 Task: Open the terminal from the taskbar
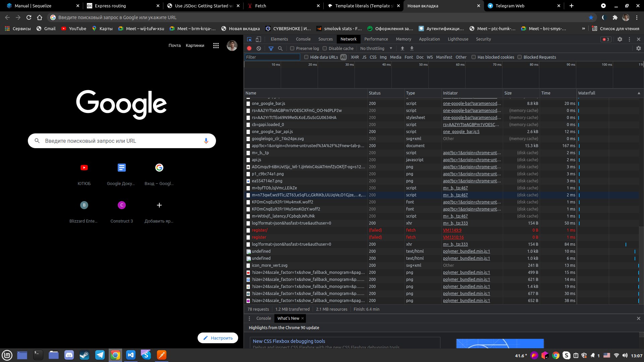[38, 355]
